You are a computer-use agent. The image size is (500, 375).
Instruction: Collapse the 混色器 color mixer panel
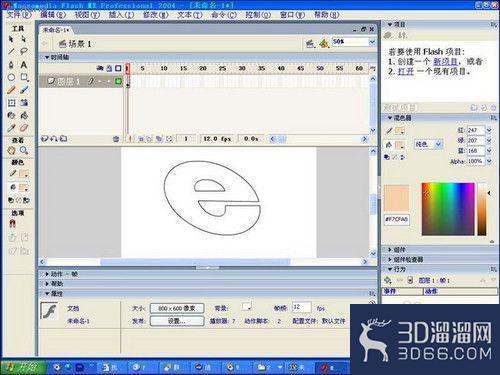tap(390, 118)
